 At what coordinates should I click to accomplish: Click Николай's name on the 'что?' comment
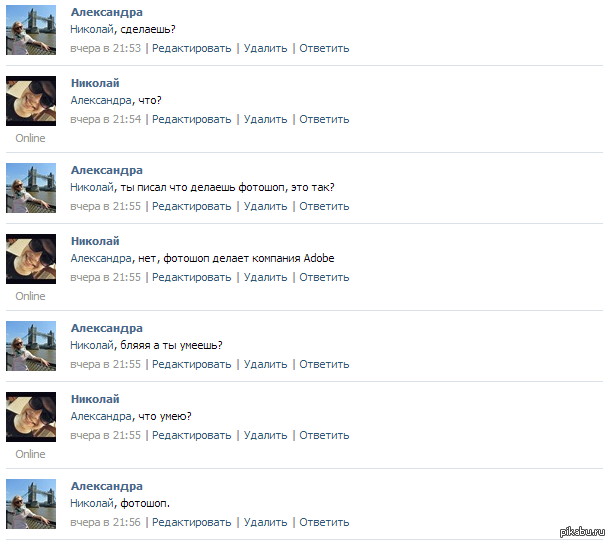(x=95, y=83)
